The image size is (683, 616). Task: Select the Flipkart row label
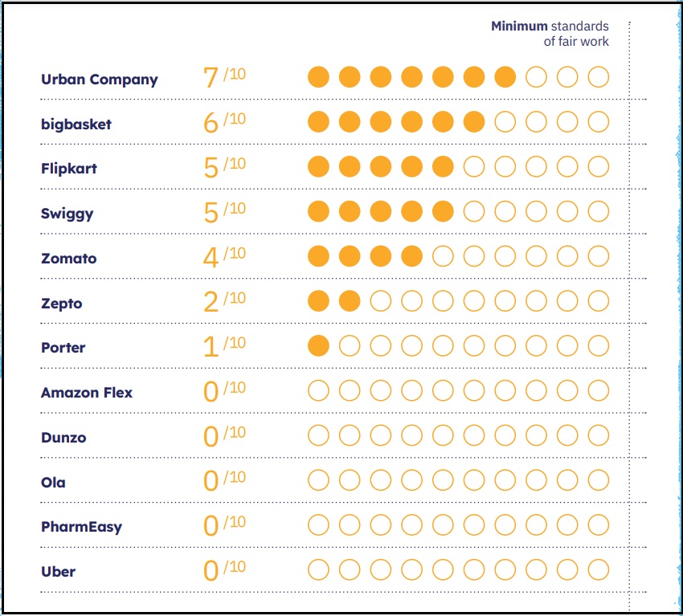69,169
